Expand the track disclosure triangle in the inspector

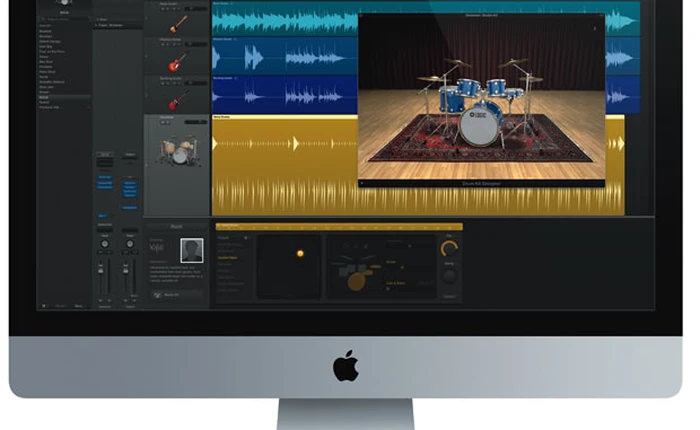tap(96, 25)
